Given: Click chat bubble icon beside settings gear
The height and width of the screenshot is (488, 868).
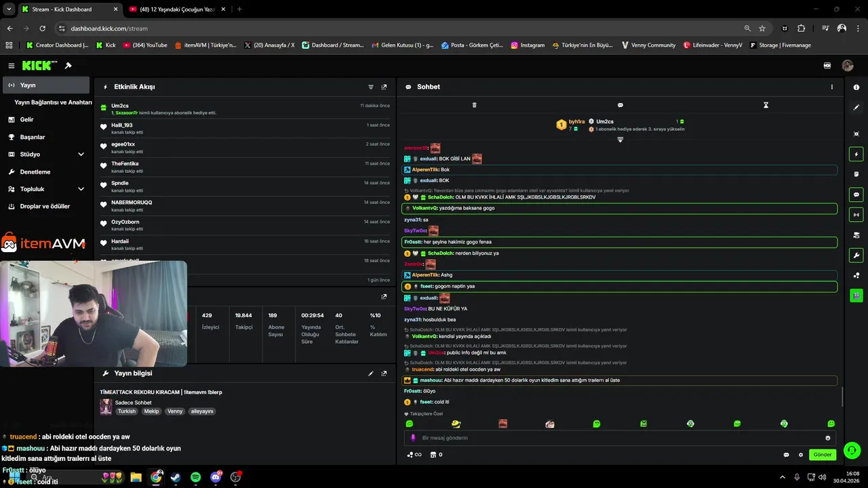Looking at the screenshot, I should (787, 455).
